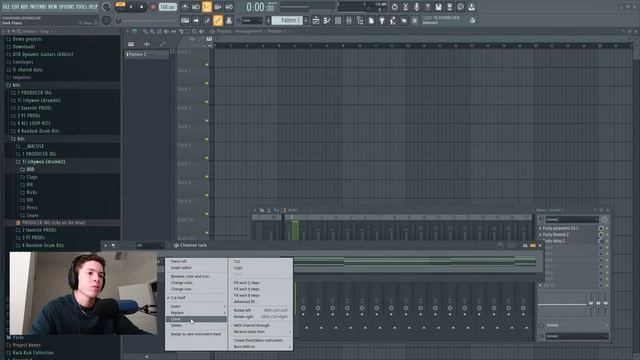
Task: Click the playlist magnet snap icon
Action: click(x=134, y=31)
